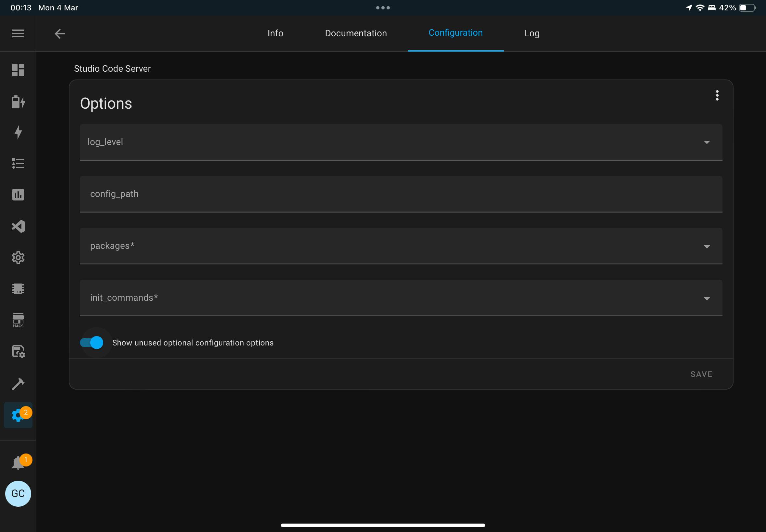Open Developer Tools hammer icon
Image resolution: width=766 pixels, height=532 pixels.
pyautogui.click(x=18, y=384)
